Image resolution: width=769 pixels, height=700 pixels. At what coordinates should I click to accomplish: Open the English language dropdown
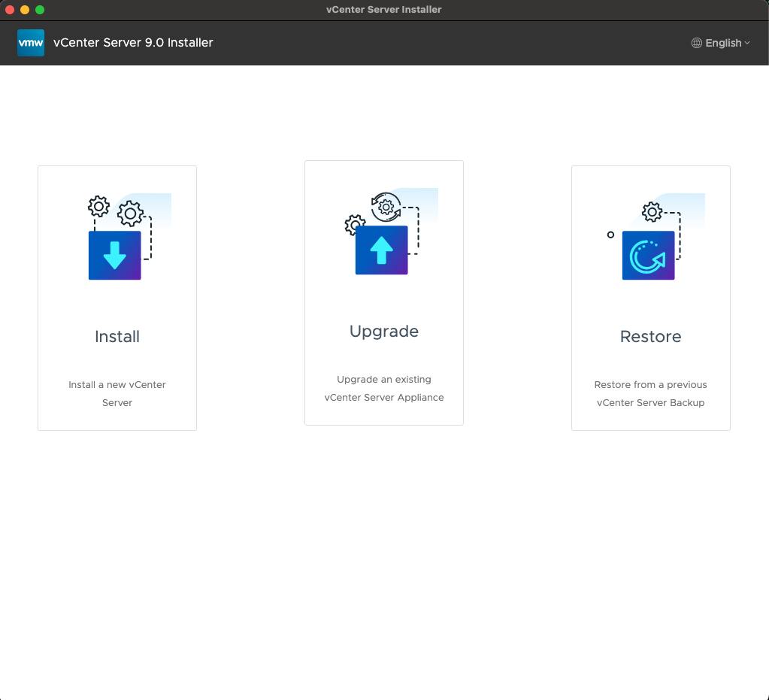tap(721, 43)
